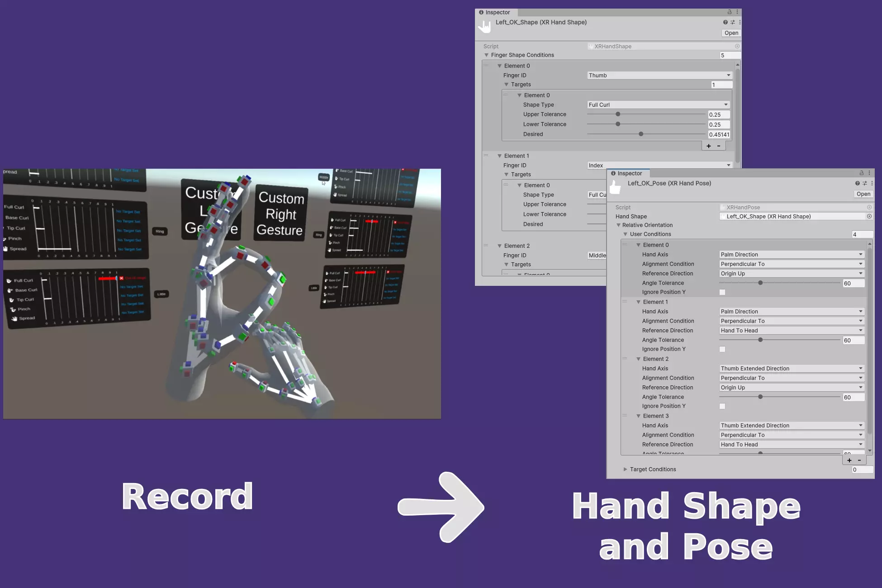Click Open on the Left_OK_Shape asset
The height and width of the screenshot is (588, 882).
[731, 33]
